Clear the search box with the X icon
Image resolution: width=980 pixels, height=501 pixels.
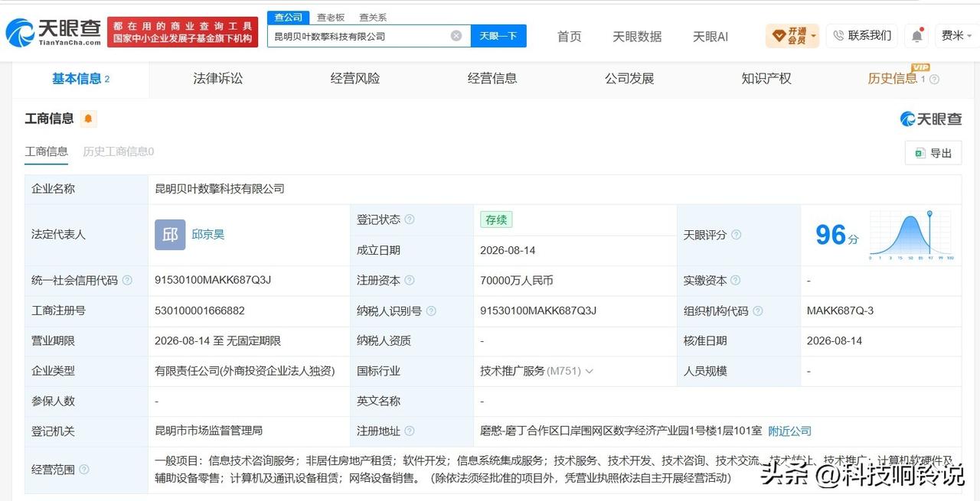[x=456, y=36]
